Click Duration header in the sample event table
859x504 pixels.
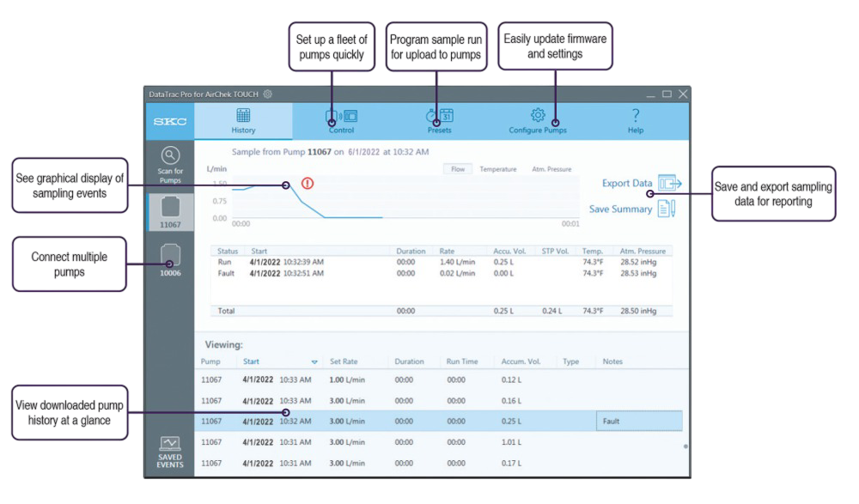411,251
